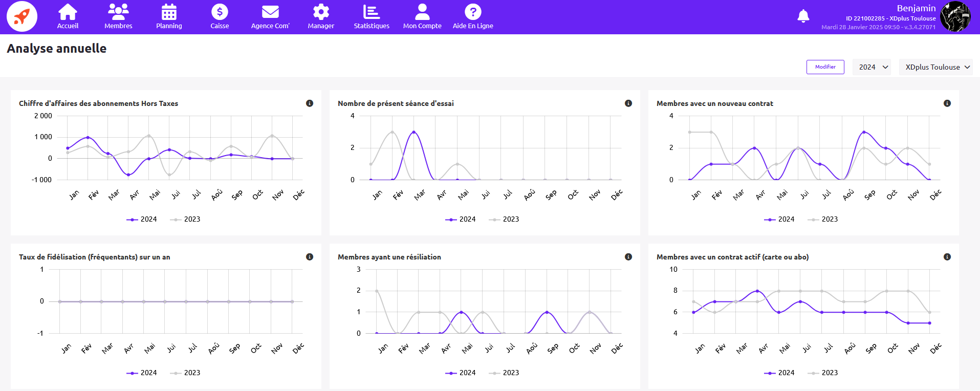Show info for Chiffre d'affaires chart
980x391 pixels.
pyautogui.click(x=310, y=103)
